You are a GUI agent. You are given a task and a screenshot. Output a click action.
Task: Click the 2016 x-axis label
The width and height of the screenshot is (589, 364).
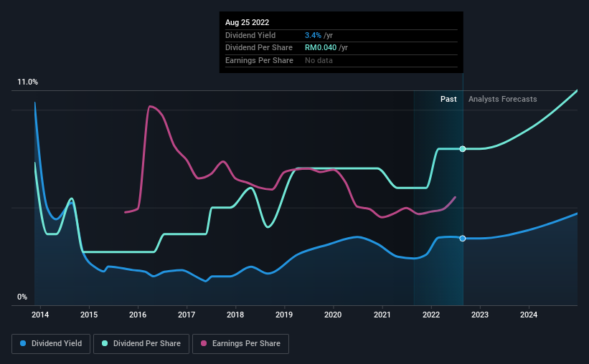[138, 315]
